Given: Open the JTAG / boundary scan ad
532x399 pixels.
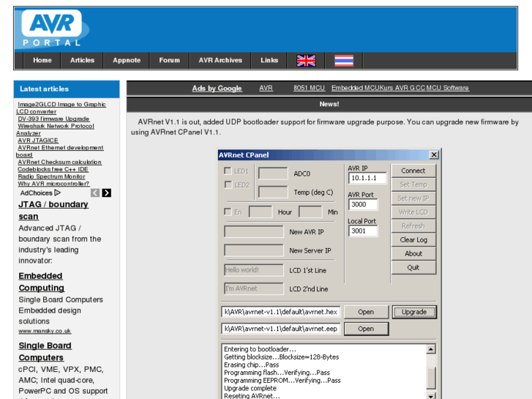Looking at the screenshot, I should (53, 210).
